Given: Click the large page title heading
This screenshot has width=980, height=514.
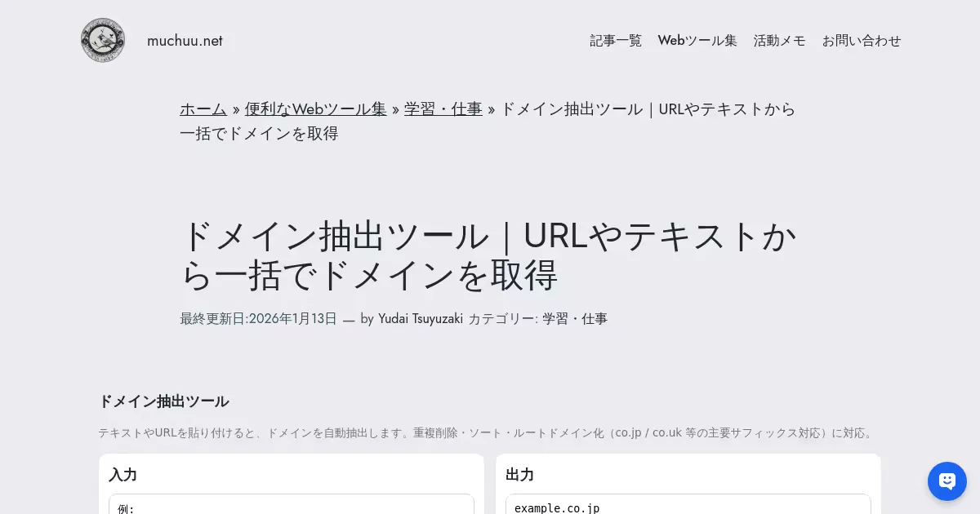Looking at the screenshot, I should (488, 255).
